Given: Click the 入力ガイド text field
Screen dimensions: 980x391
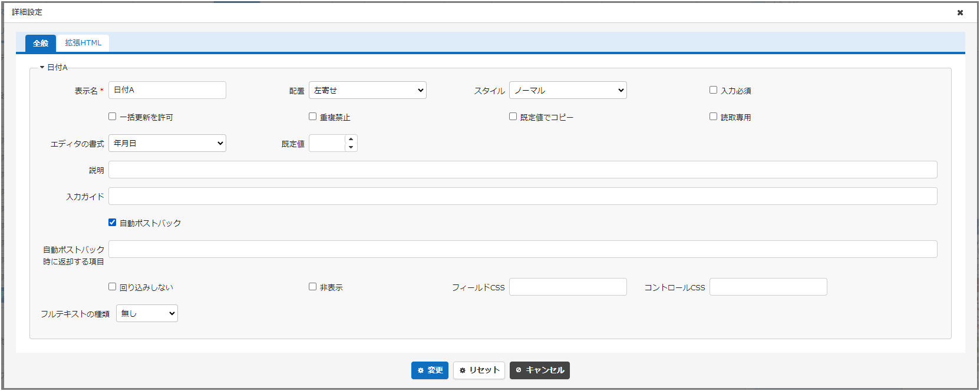Looking at the screenshot, I should click(523, 196).
